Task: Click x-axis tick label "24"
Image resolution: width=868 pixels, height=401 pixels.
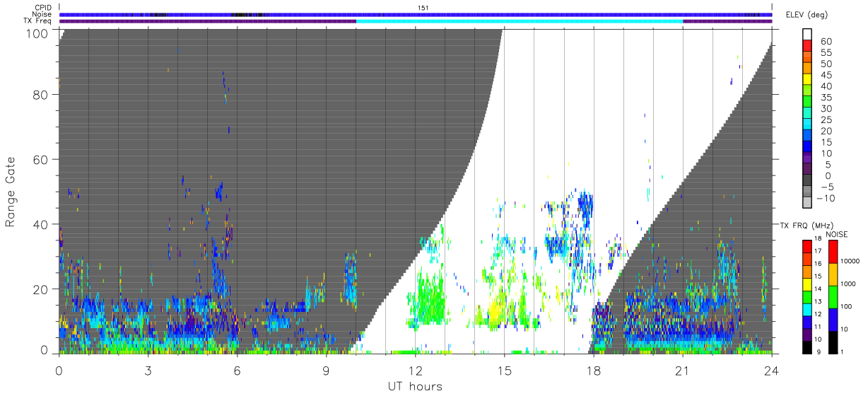Action: click(x=771, y=370)
